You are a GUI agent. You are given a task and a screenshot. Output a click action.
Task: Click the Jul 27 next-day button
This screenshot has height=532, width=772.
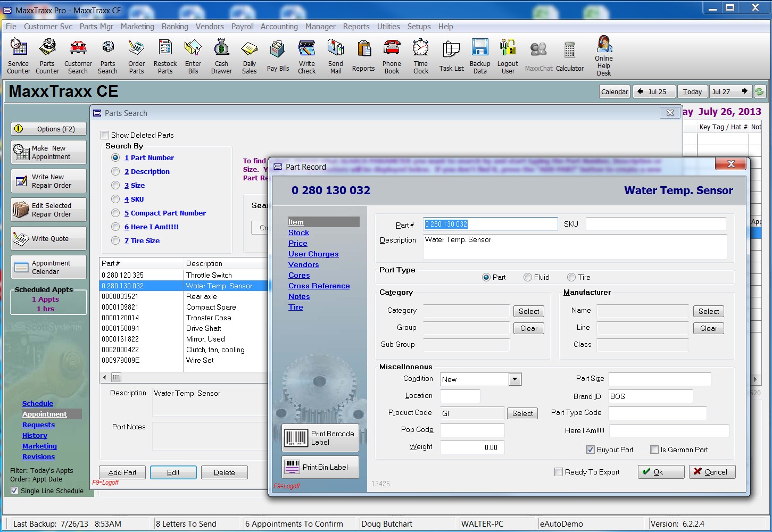coord(731,92)
